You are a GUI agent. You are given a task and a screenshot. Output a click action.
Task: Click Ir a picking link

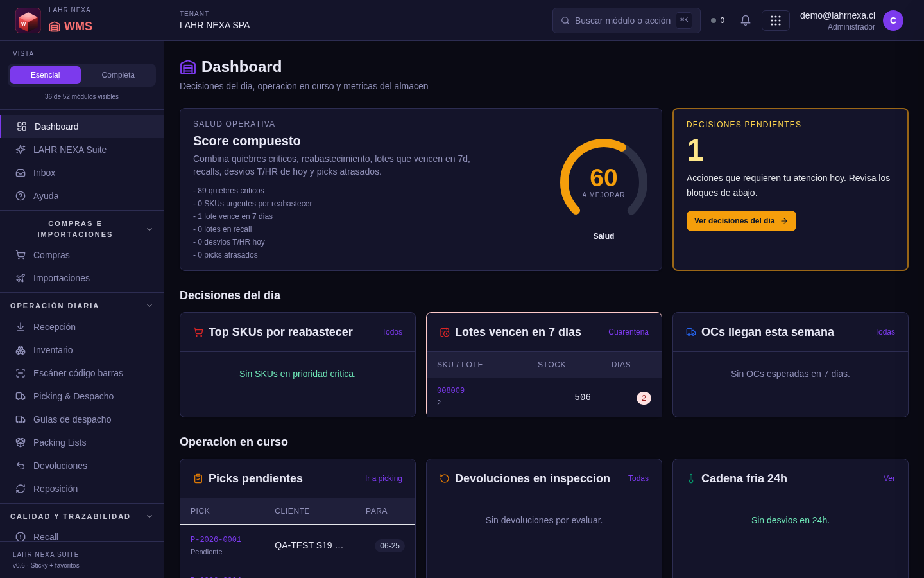(384, 478)
